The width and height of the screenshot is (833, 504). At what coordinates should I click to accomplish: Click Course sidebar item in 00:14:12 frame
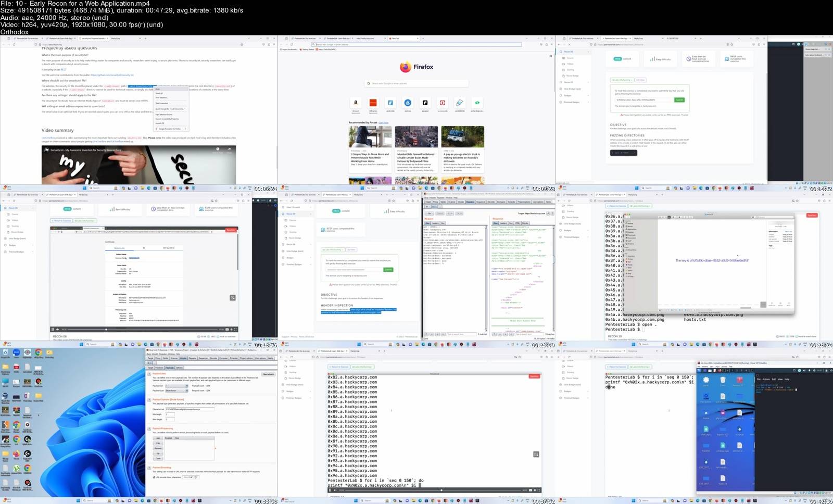[570, 58]
